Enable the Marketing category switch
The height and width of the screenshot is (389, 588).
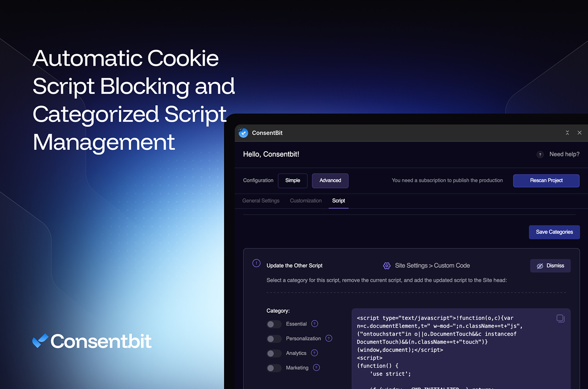(x=274, y=368)
